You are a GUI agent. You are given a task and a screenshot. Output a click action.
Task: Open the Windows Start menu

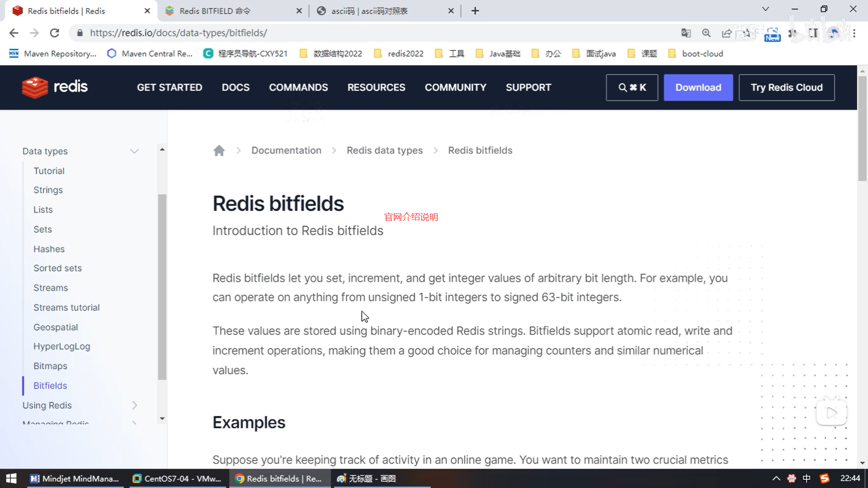[11, 479]
